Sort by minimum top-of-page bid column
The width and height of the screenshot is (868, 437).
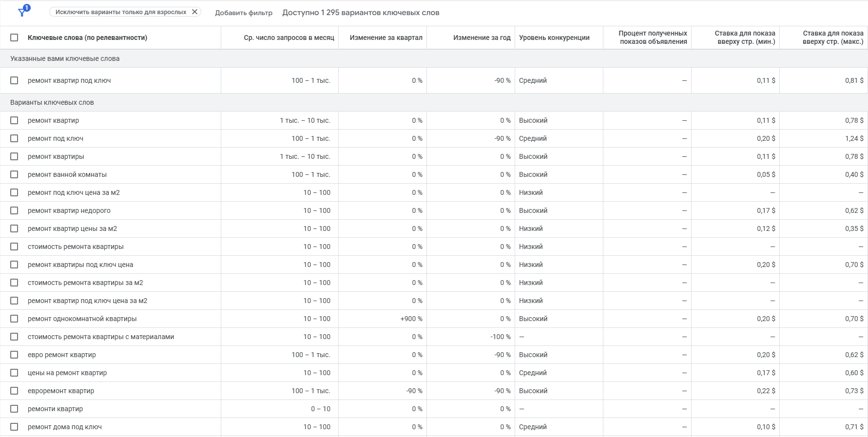tap(745, 38)
